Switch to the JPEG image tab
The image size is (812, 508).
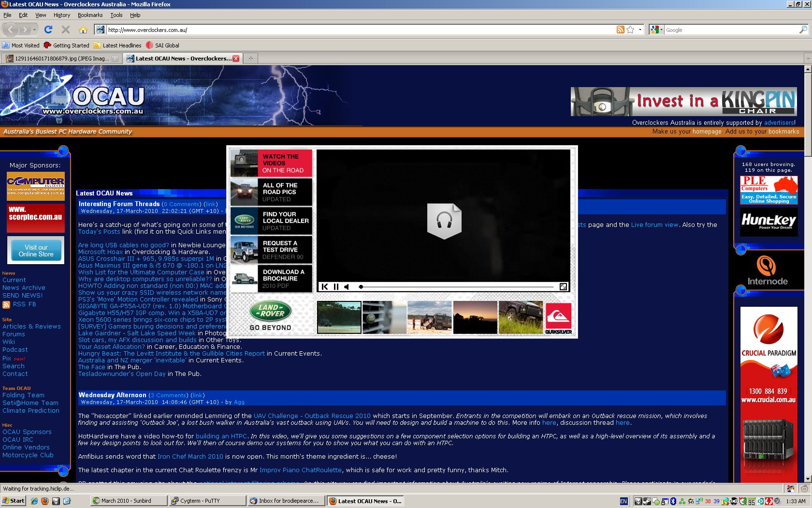[x=62, y=59]
